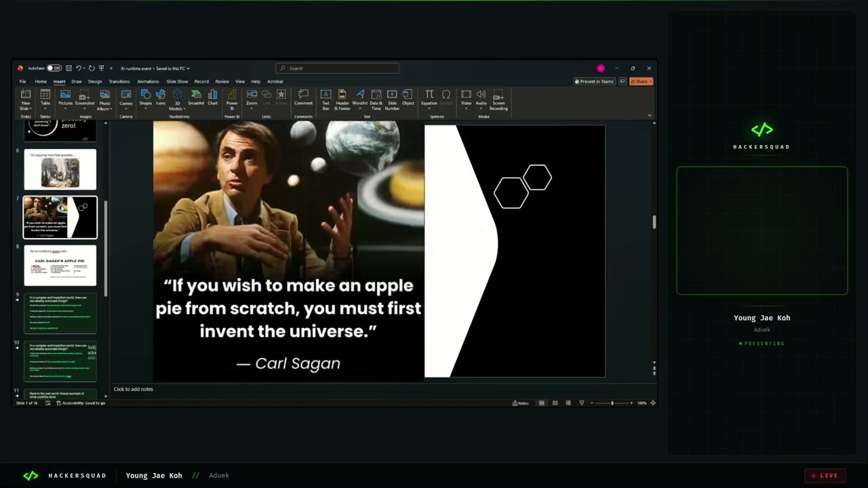The image size is (868, 488).
Task: Select slide 9 thumbnail
Action: tap(60, 314)
